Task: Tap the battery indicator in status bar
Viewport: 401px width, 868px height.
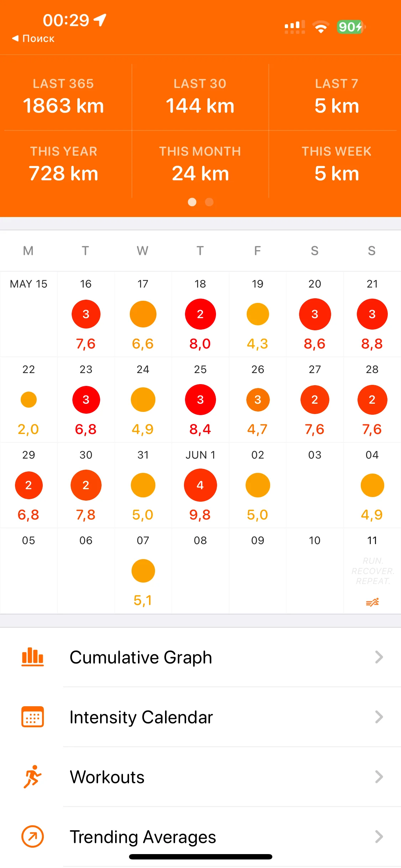Action: [351, 27]
